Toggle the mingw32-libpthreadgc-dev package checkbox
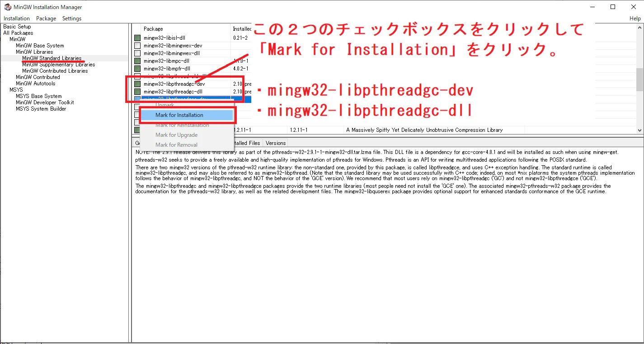This screenshot has height=344, width=644. coord(137,84)
